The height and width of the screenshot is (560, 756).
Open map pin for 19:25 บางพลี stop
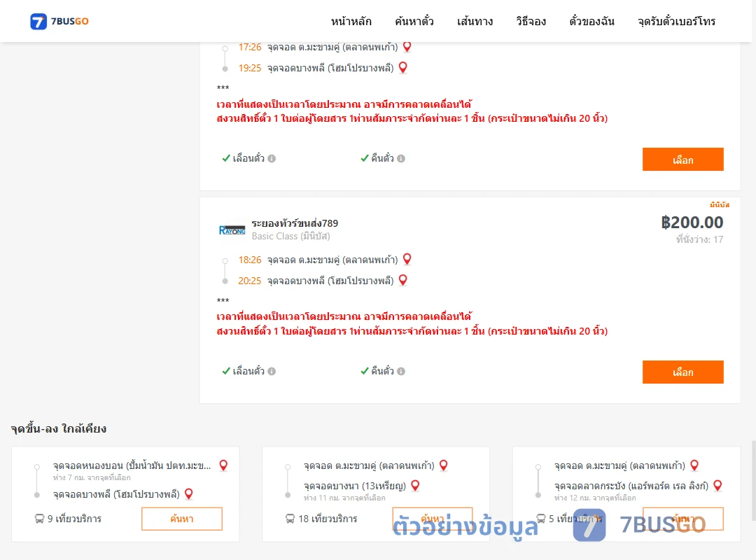point(403,67)
